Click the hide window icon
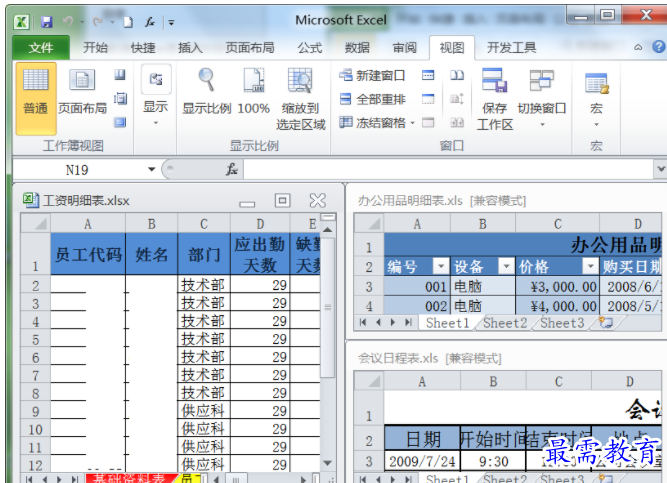Screen dimensions: 667x483 (x=428, y=99)
